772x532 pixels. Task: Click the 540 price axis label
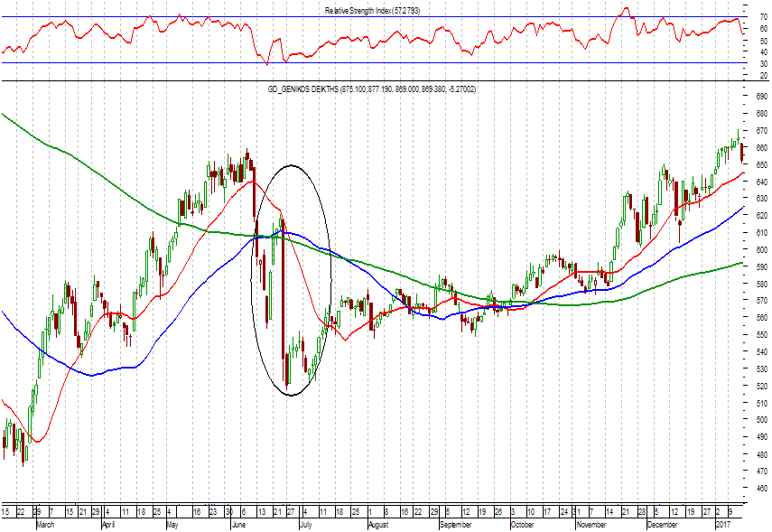pos(762,351)
